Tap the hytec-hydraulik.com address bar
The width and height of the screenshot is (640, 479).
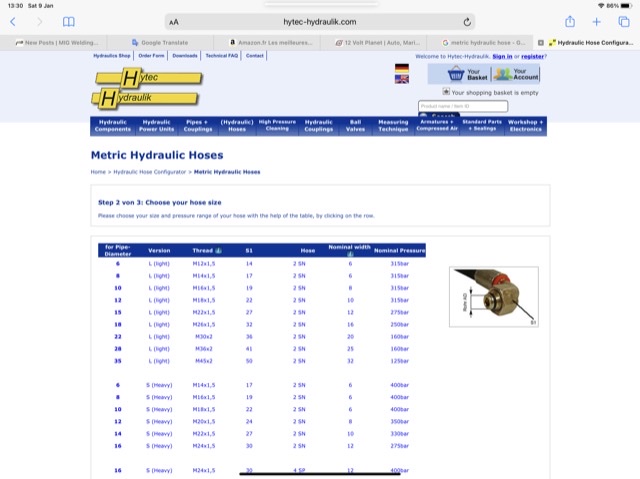click(x=320, y=22)
